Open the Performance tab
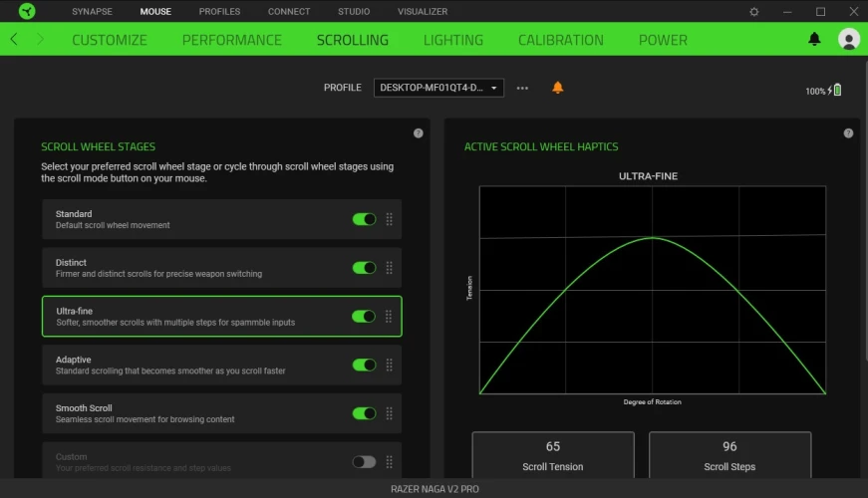 coord(231,40)
